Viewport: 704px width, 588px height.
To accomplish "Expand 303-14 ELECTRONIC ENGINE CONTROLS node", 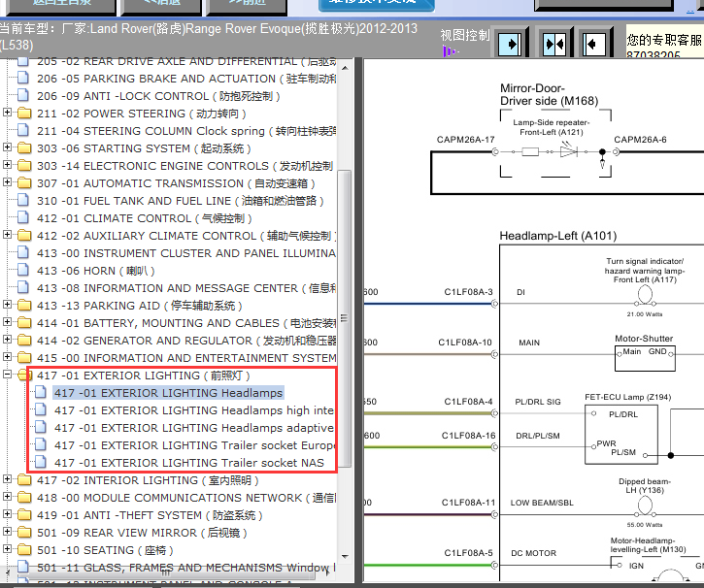I will click(7, 165).
